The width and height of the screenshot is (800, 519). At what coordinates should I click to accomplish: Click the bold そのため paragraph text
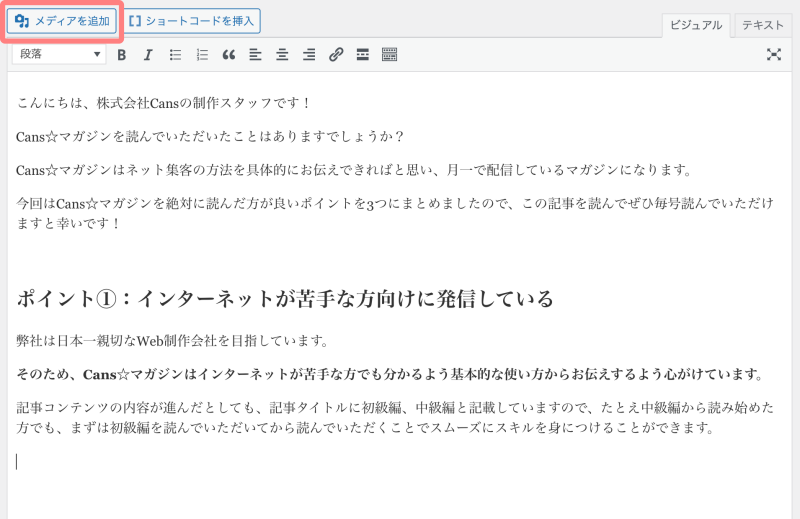[390, 375]
